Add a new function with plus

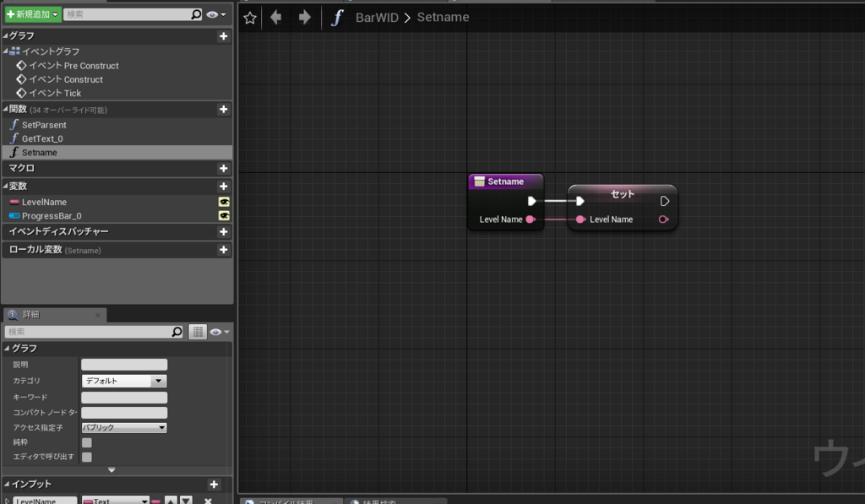pyautogui.click(x=223, y=109)
